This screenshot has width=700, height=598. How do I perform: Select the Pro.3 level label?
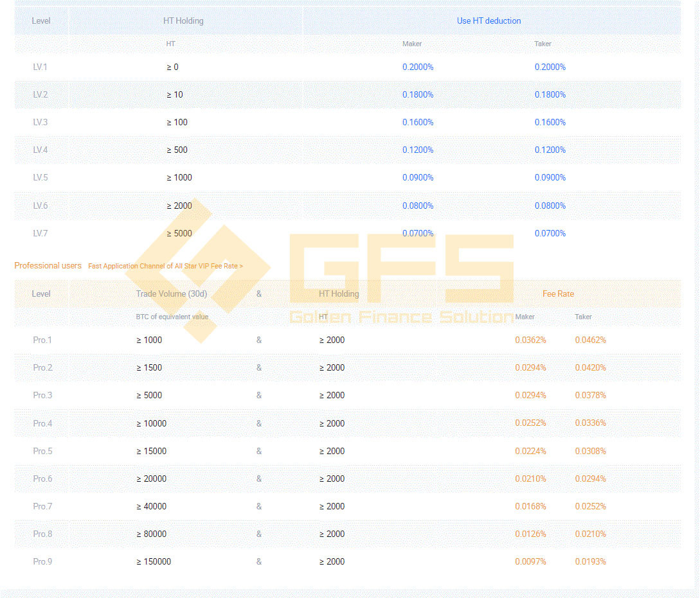pyautogui.click(x=42, y=395)
